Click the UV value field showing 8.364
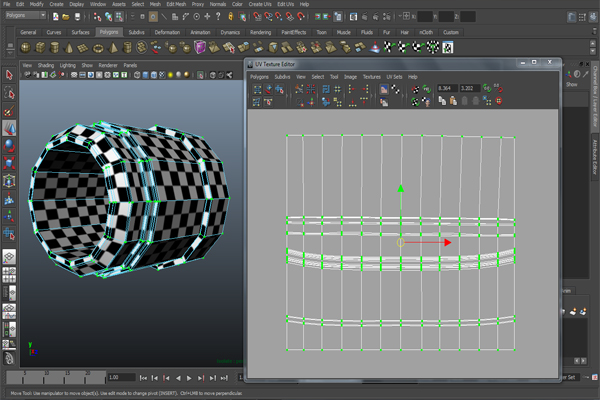This screenshot has height=400, width=600. pyautogui.click(x=447, y=88)
